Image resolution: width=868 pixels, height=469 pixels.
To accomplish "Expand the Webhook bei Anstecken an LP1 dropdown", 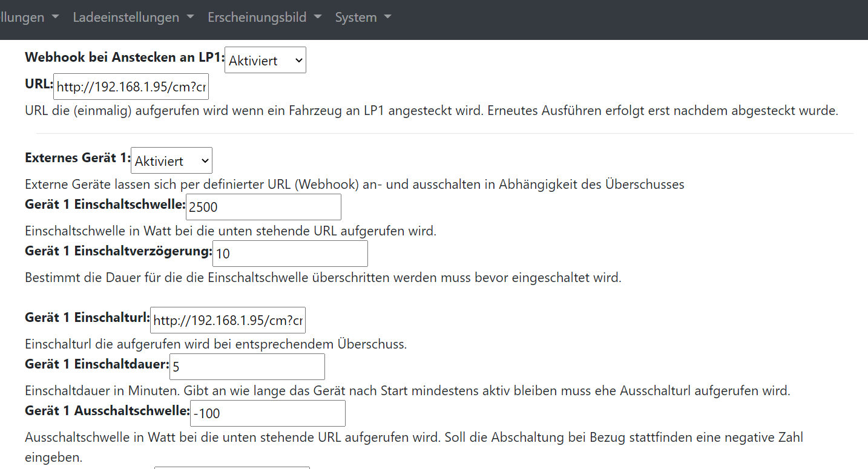I will (x=265, y=61).
